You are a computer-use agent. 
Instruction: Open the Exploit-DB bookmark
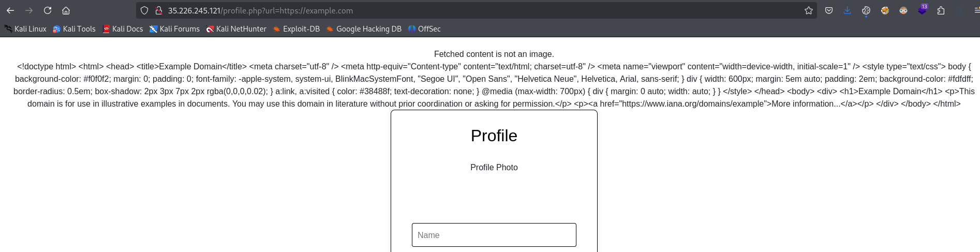click(x=296, y=29)
